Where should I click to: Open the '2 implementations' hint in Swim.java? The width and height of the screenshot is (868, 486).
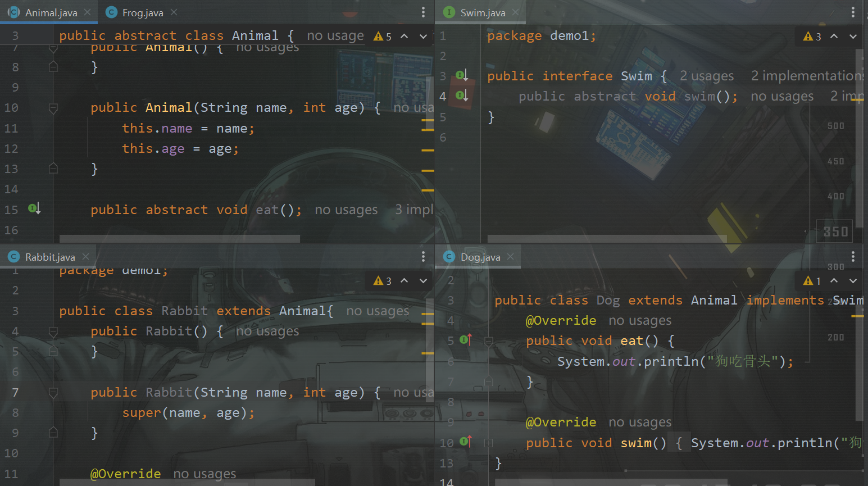click(807, 76)
